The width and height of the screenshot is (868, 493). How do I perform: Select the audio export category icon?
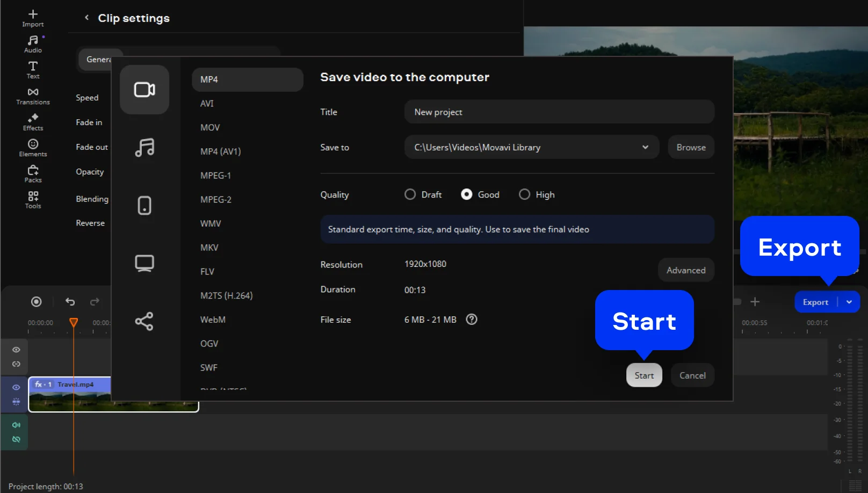[144, 147]
